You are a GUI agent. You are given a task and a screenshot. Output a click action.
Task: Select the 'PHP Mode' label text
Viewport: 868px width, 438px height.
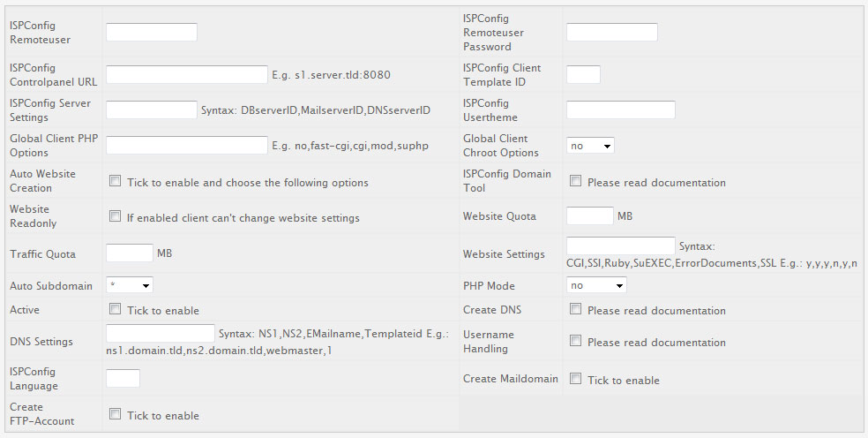[489, 286]
